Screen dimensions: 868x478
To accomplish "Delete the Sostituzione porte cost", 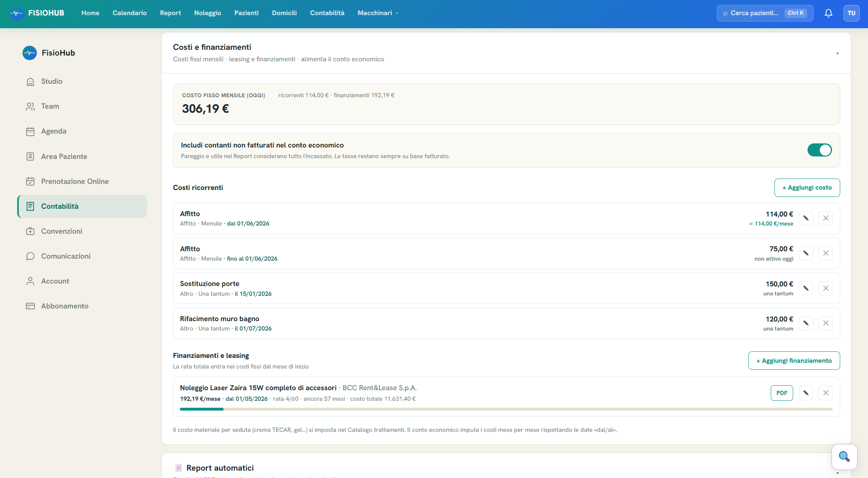I will tap(825, 288).
